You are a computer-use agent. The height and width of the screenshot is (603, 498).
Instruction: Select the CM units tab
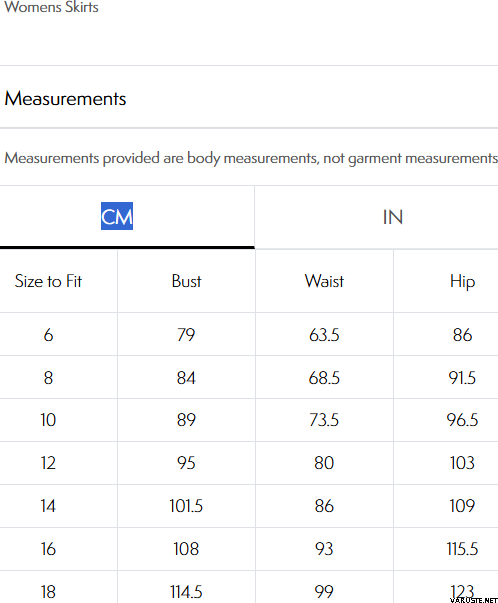(x=117, y=217)
